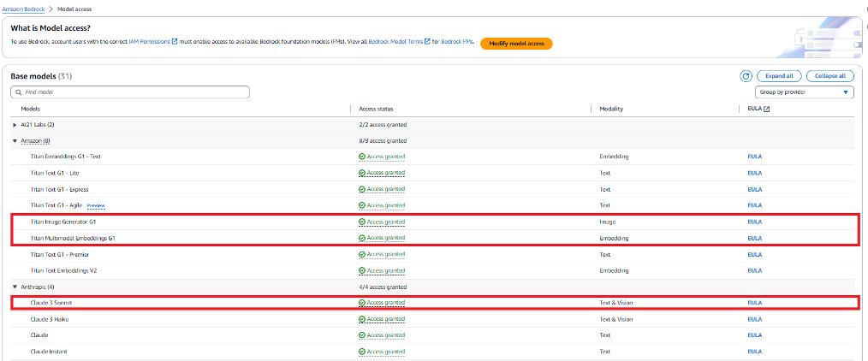Open the Group by provider dropdown

[805, 92]
